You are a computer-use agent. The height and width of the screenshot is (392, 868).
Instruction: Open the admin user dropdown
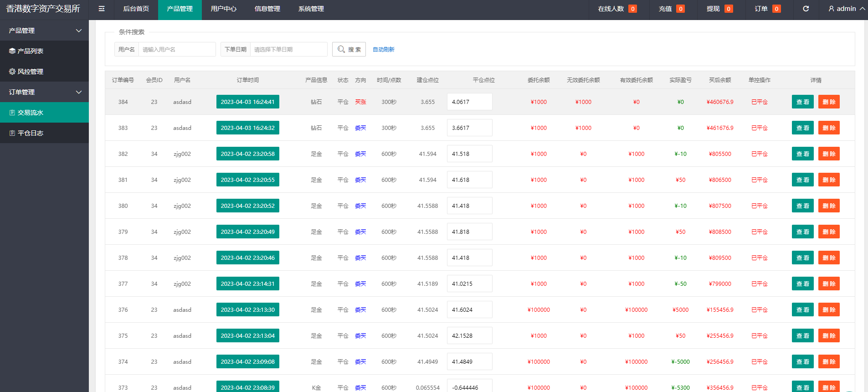pyautogui.click(x=847, y=9)
